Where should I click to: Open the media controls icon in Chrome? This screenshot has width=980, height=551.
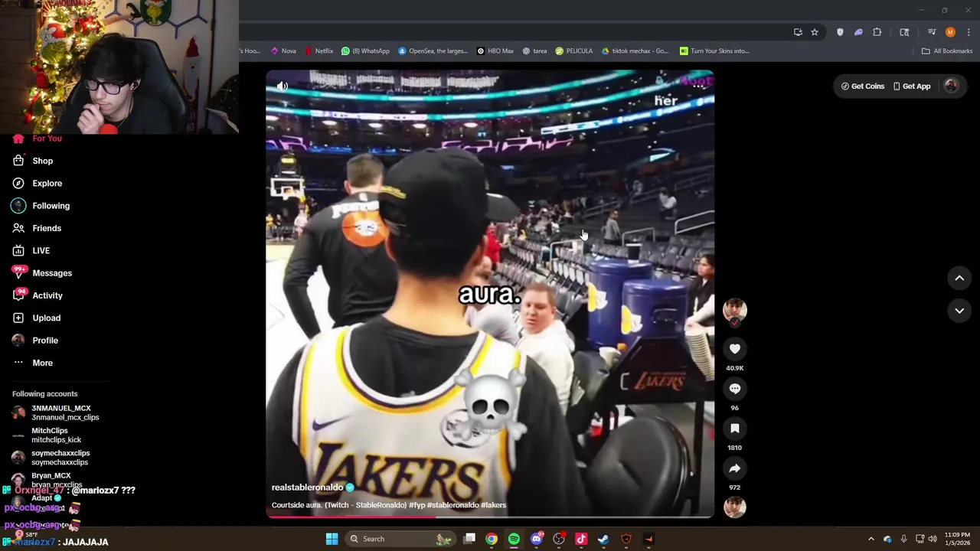point(931,32)
